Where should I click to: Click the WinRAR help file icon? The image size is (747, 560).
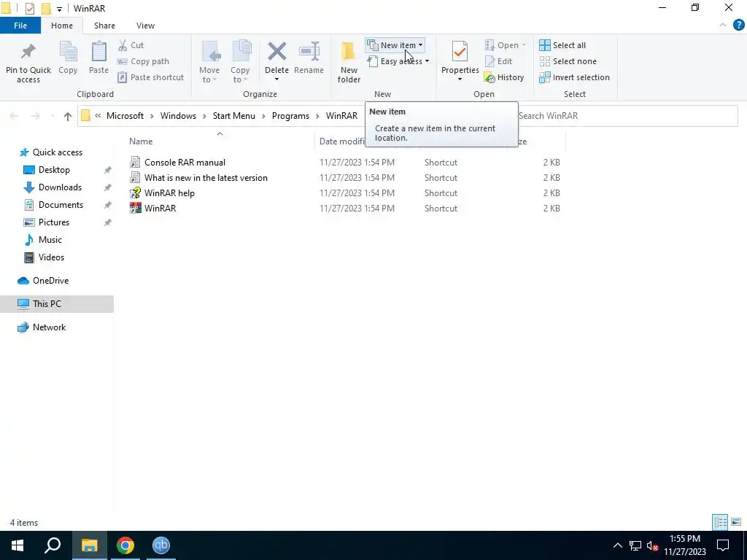point(136,192)
